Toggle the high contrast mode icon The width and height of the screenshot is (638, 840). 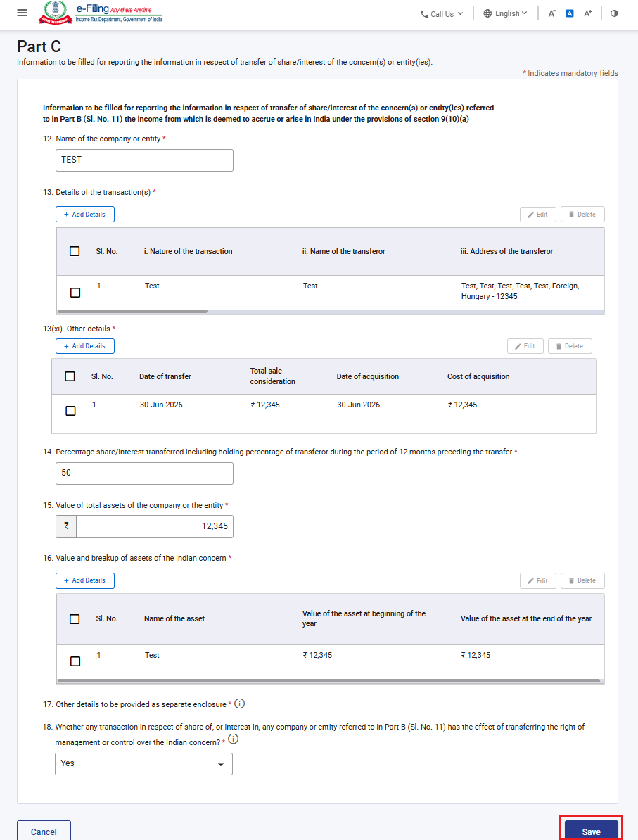click(x=614, y=13)
